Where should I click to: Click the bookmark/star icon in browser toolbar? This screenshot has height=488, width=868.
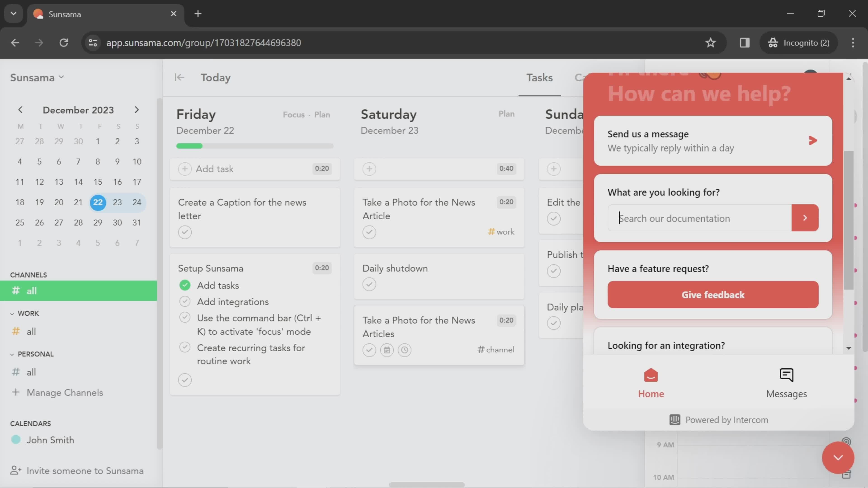711,42
